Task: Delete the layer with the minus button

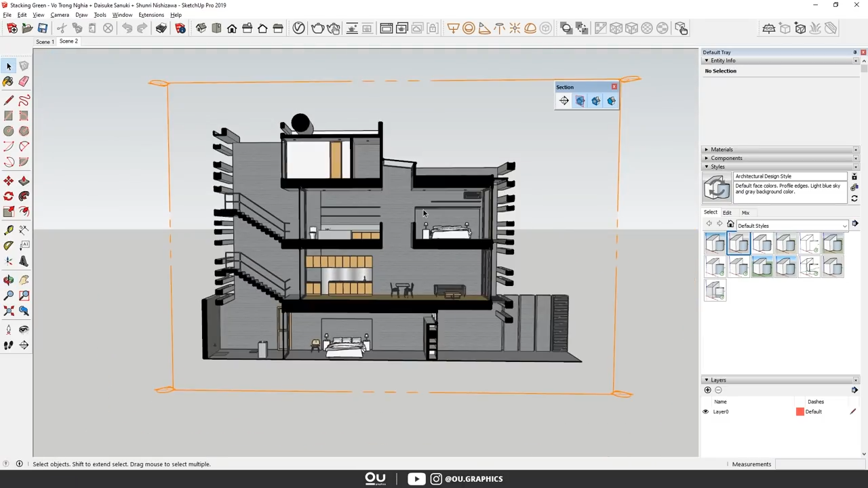Action: [x=718, y=390]
